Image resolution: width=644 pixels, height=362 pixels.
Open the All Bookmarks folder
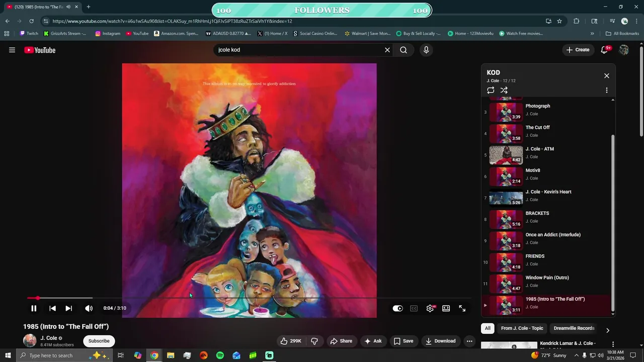(622, 34)
